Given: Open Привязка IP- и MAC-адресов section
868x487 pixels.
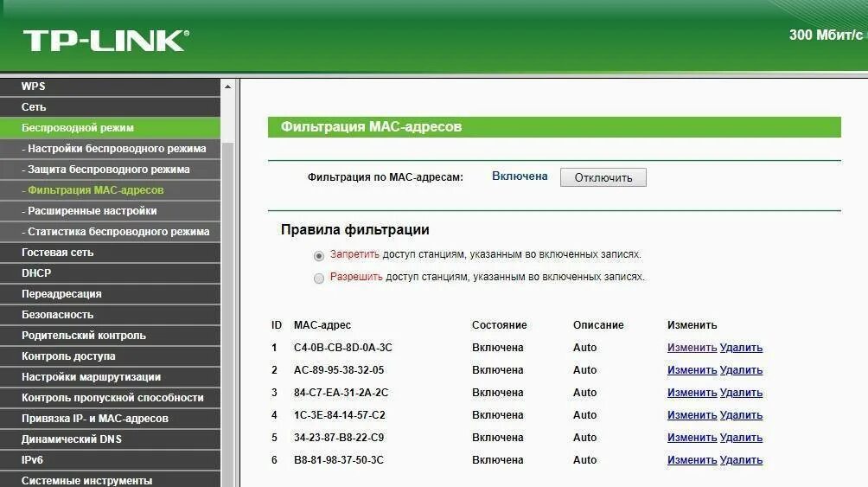Looking at the screenshot, I should click(110, 419).
